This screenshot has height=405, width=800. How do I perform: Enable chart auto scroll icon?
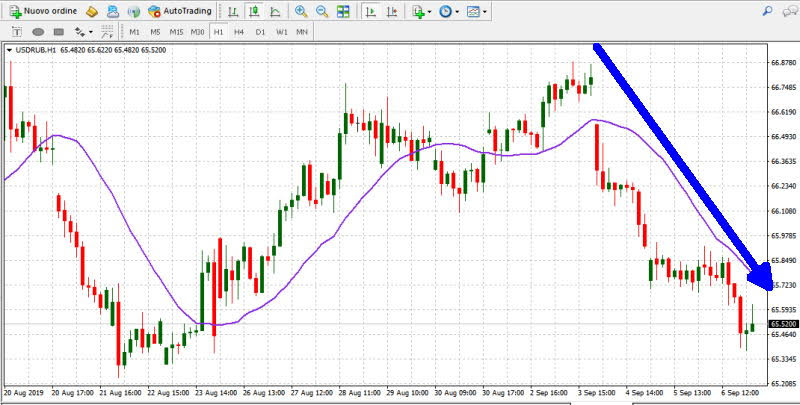click(x=371, y=12)
